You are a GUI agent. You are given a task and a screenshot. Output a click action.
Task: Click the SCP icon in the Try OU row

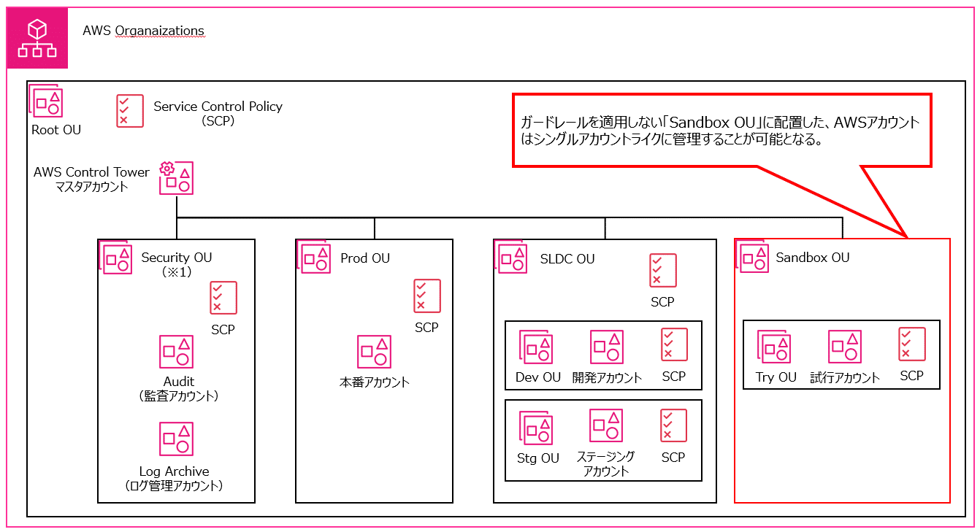(x=913, y=344)
